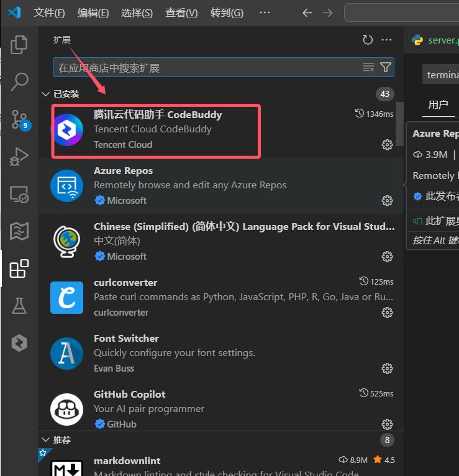Open the Explorer view in activity bar
Screen dimensions: 459x476
(19, 45)
